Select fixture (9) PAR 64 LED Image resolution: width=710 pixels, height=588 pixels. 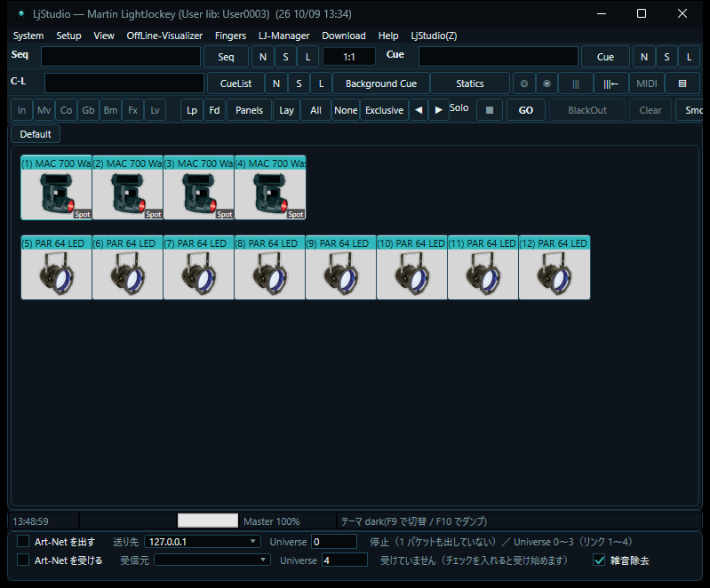pyautogui.click(x=341, y=267)
